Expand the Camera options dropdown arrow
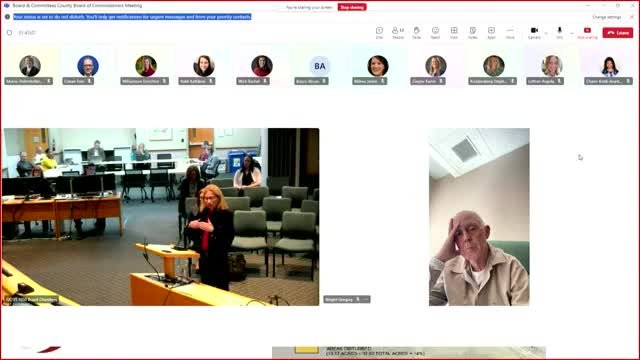Image resolution: width=640 pixels, height=360 pixels. [x=546, y=33]
